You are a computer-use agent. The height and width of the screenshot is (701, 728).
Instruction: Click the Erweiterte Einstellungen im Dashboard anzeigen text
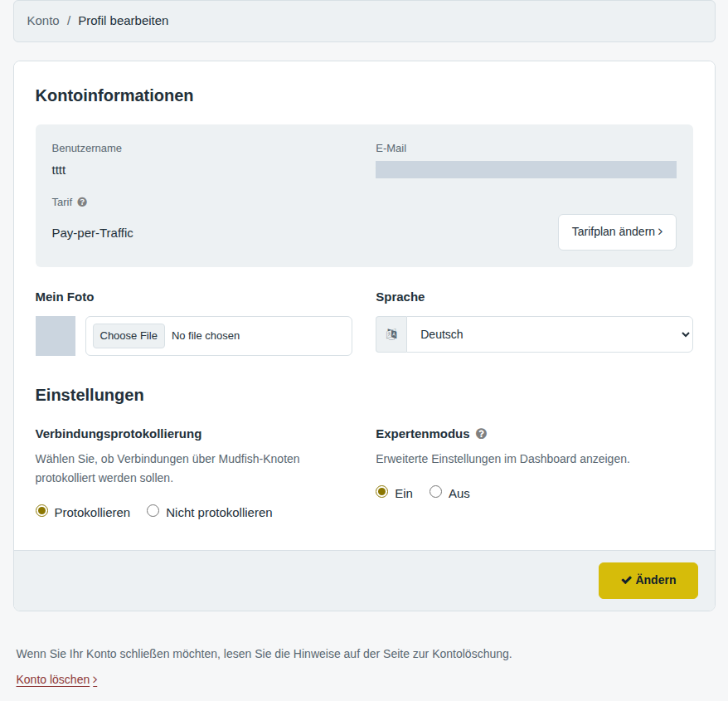[x=502, y=459]
